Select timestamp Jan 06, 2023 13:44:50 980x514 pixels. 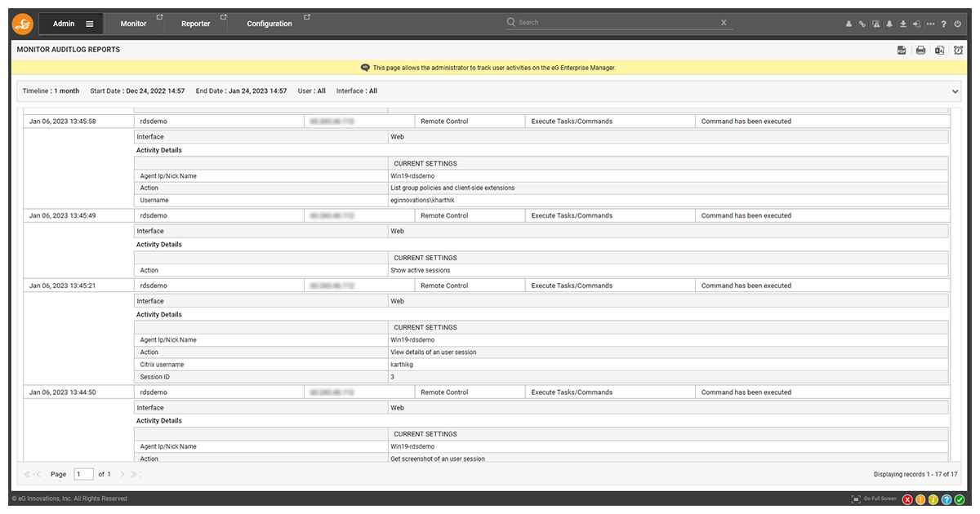coord(62,392)
